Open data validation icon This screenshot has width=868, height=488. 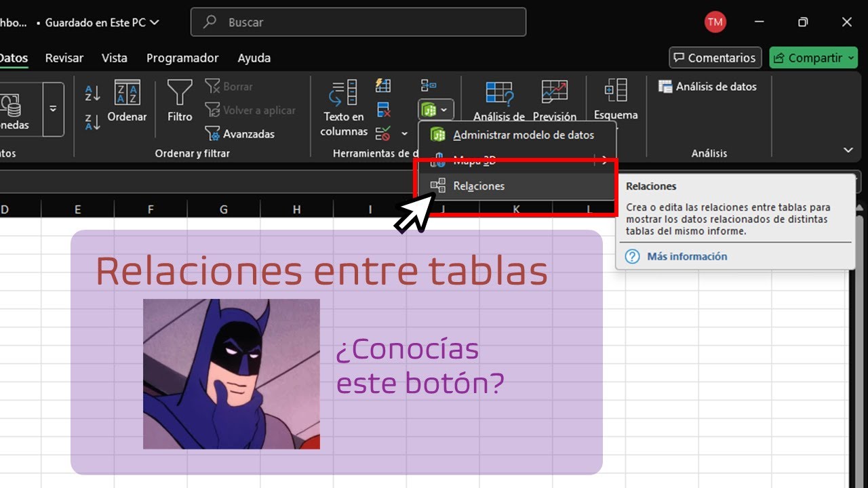pos(383,133)
